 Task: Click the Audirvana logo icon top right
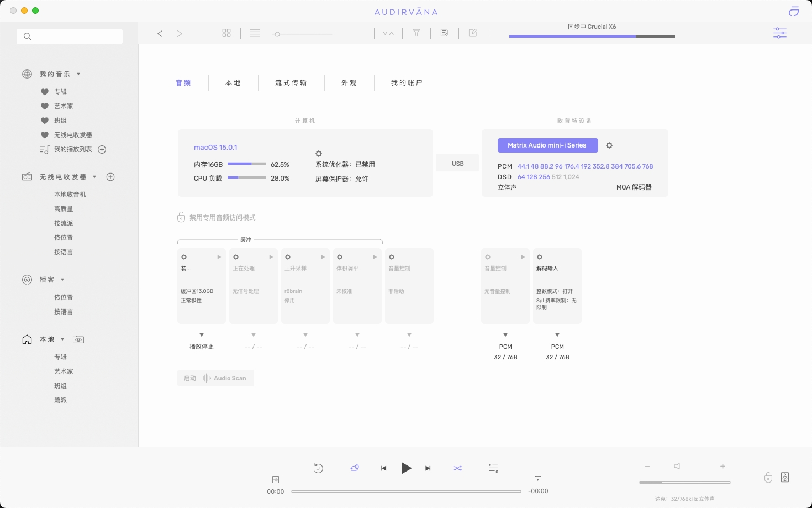(x=794, y=11)
